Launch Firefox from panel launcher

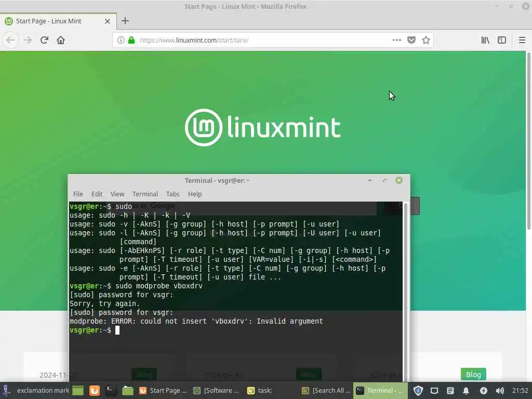click(95, 391)
